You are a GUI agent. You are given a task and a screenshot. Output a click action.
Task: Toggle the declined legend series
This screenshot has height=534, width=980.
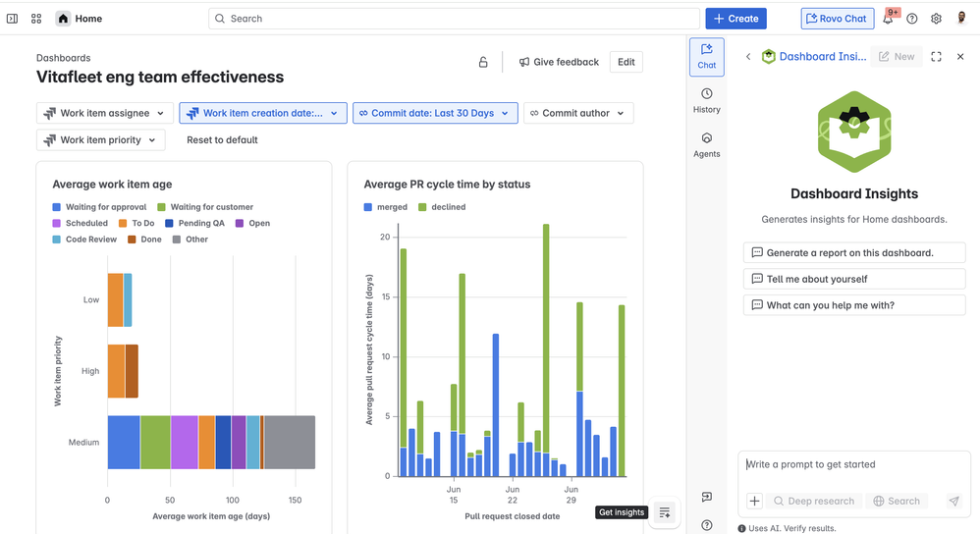pyautogui.click(x=441, y=207)
